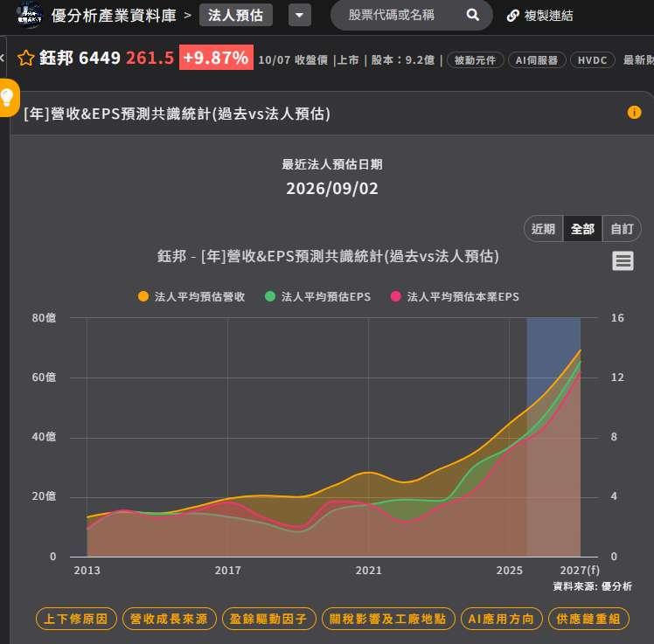The height and width of the screenshot is (644, 654).
Task: Click the copy link chain icon
Action: click(x=512, y=16)
